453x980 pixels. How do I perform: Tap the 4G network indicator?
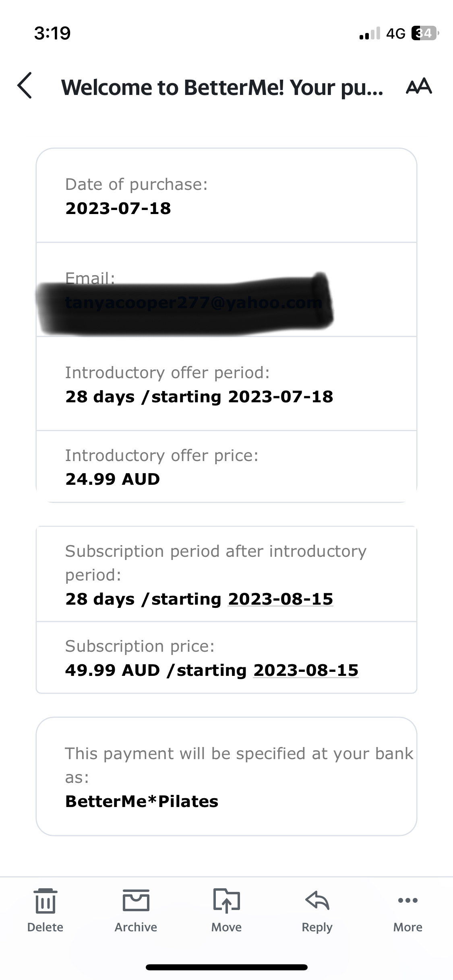(395, 33)
